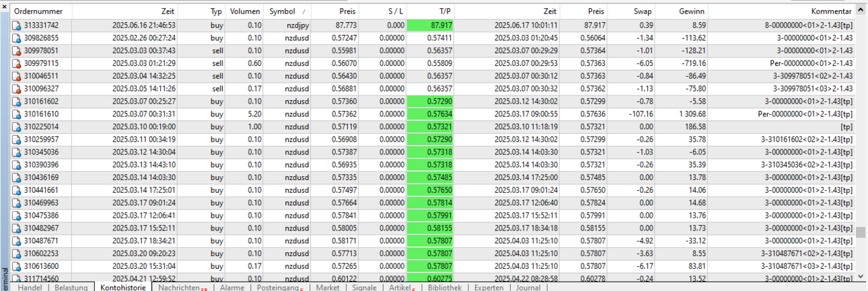Switch to the Alarme tab
The height and width of the screenshot is (291, 868).
point(232,287)
